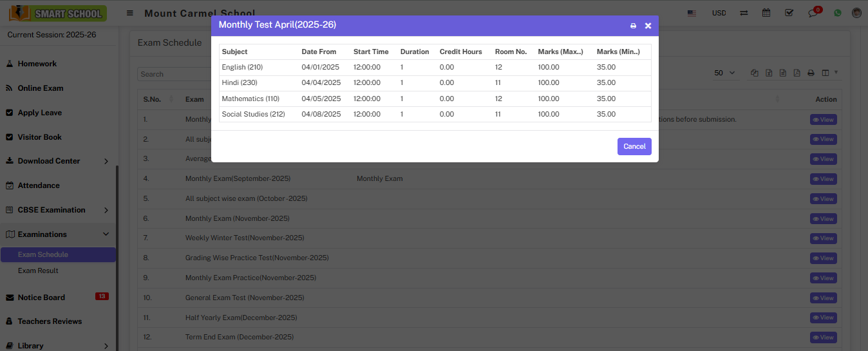The image size is (868, 351).
Task: Open the calendar icon in the top bar
Action: pos(766,13)
